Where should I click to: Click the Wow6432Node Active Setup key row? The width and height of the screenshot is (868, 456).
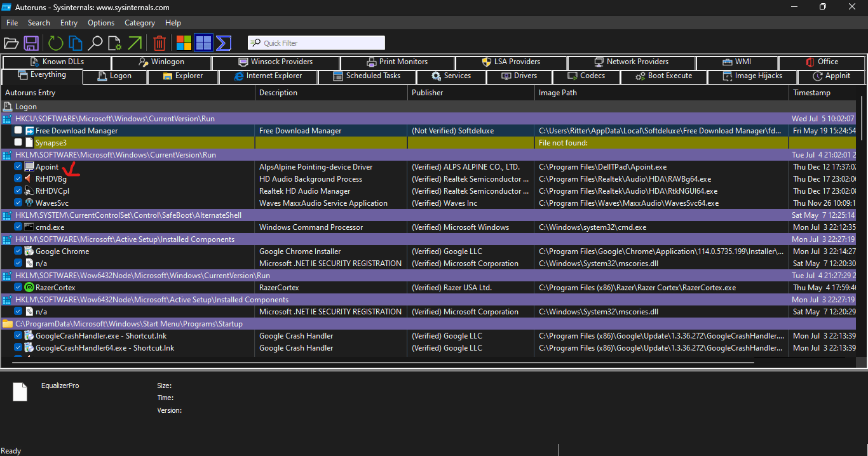[x=430, y=300]
